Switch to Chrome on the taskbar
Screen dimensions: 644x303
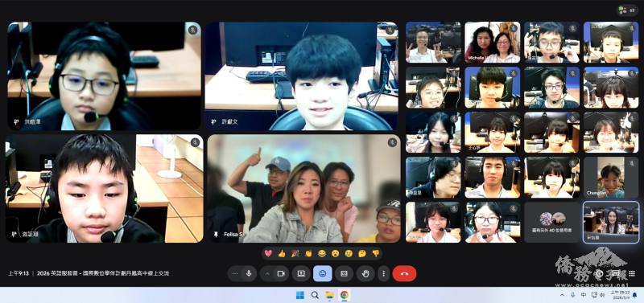(x=345, y=295)
